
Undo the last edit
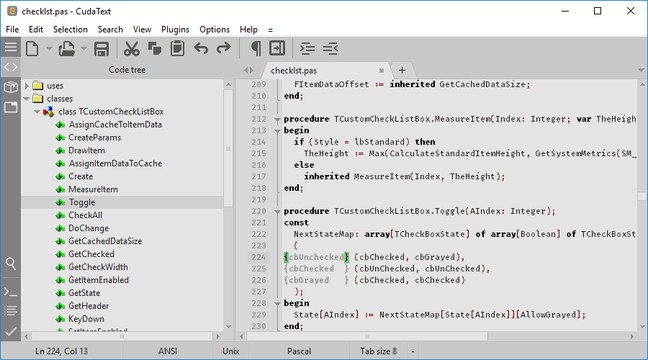point(201,48)
